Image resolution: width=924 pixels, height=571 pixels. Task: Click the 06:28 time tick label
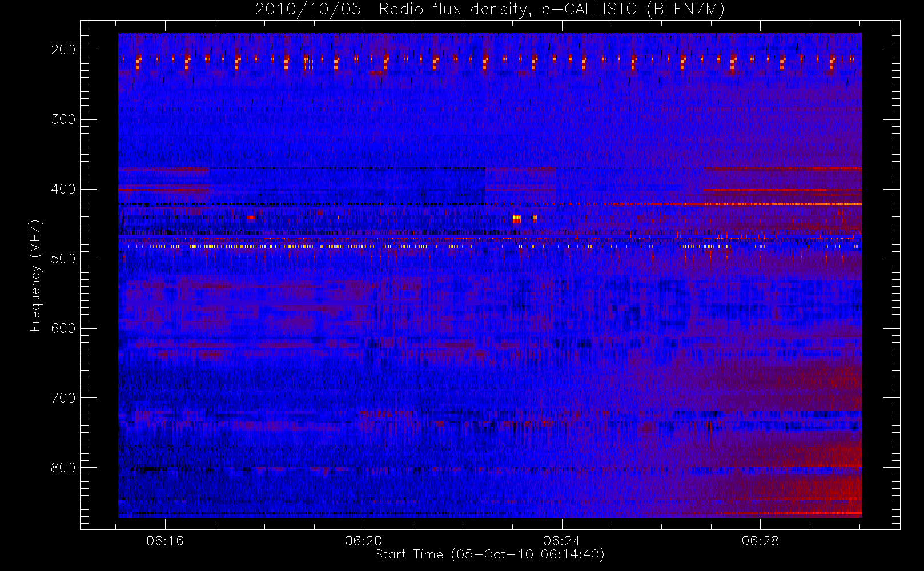click(760, 541)
